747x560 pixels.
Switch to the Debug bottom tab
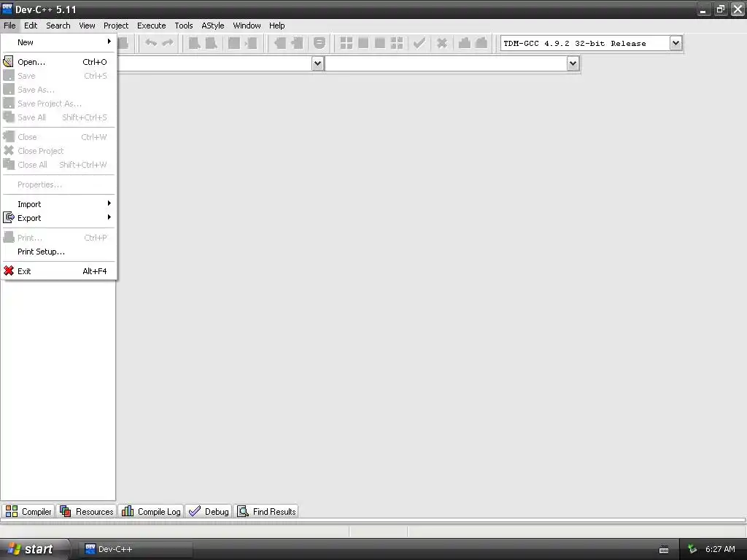(209, 511)
